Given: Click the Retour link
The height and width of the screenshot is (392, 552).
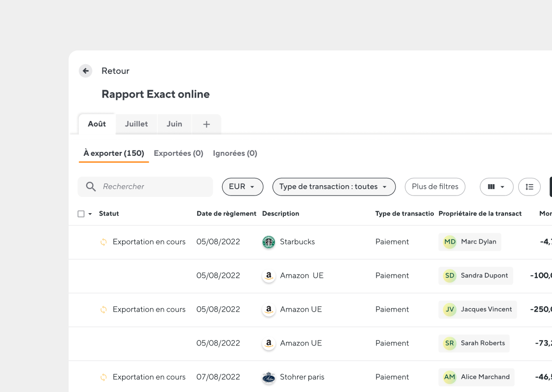Looking at the screenshot, I should (116, 71).
